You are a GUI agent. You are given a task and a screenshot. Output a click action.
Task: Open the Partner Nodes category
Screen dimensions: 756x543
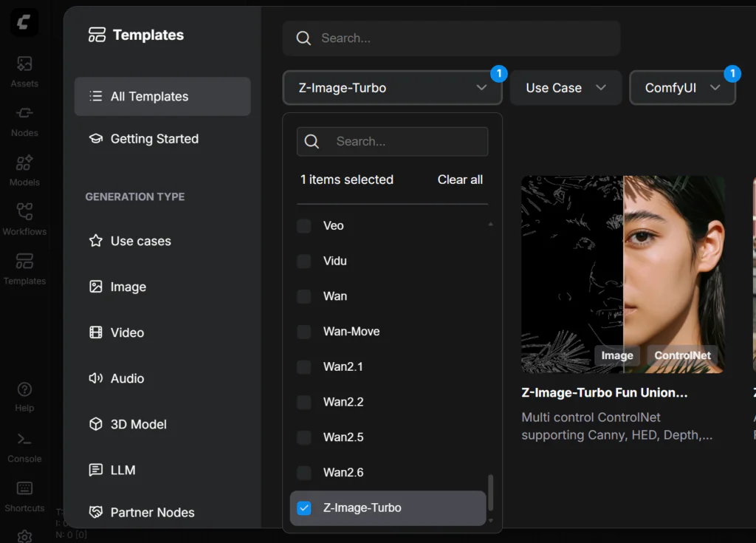tap(152, 512)
